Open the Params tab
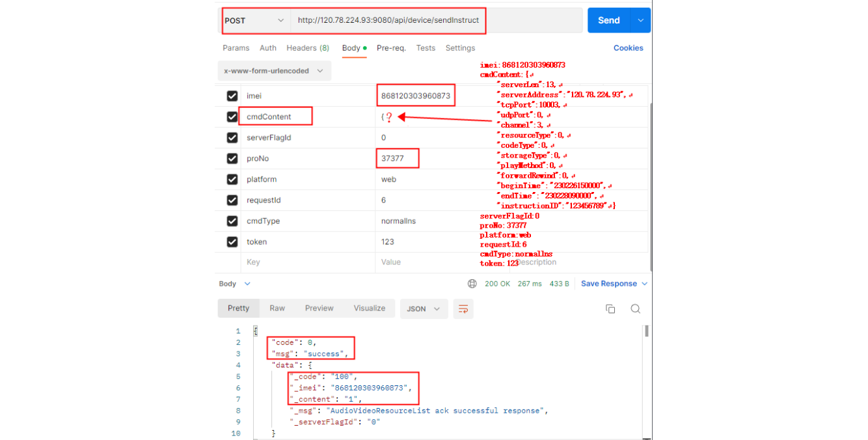868x440 pixels. [236, 48]
